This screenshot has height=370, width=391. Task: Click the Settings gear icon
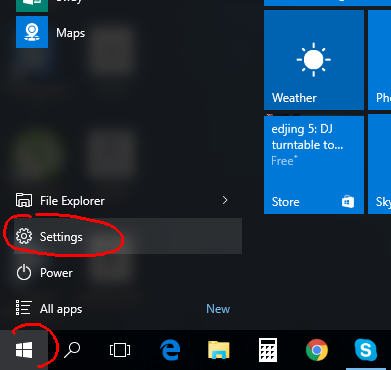click(24, 236)
